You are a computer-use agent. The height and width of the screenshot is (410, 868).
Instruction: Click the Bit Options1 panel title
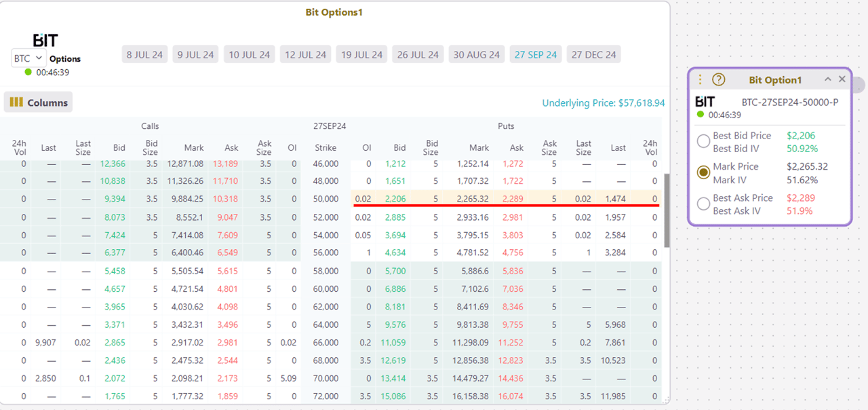(x=334, y=12)
